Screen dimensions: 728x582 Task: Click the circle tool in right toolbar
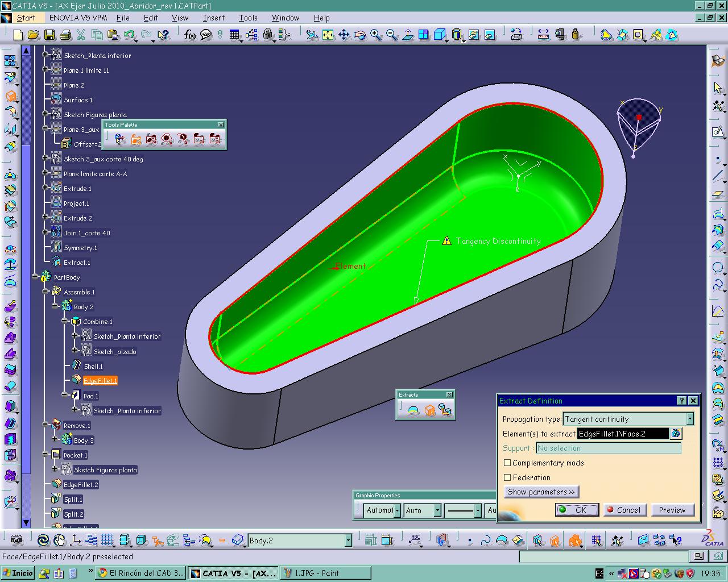[718, 268]
